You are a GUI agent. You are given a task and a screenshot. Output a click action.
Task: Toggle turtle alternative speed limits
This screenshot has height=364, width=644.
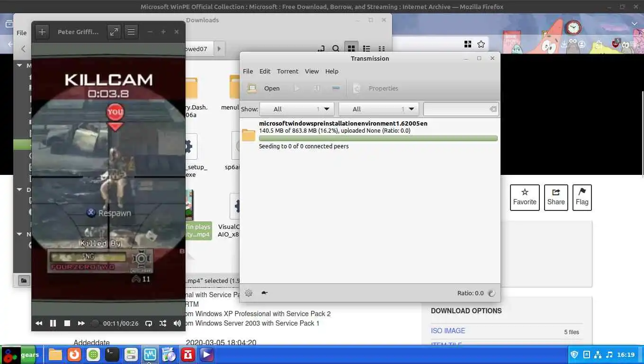pyautogui.click(x=264, y=293)
